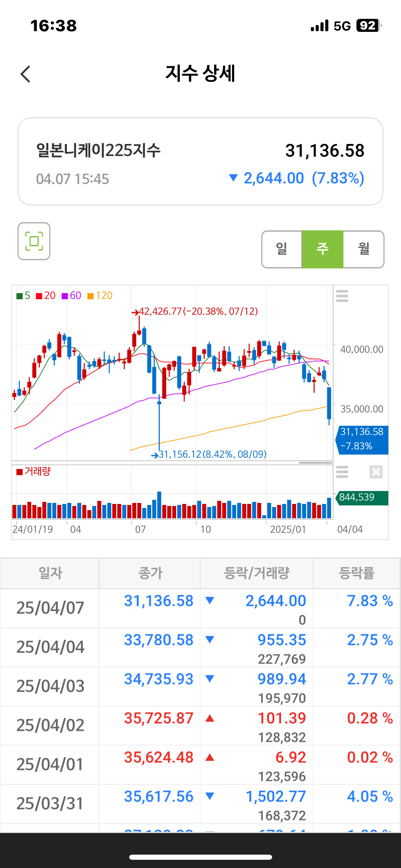The image size is (401, 868).
Task: Tap high marker 42,426.77 label
Action: pos(195,312)
